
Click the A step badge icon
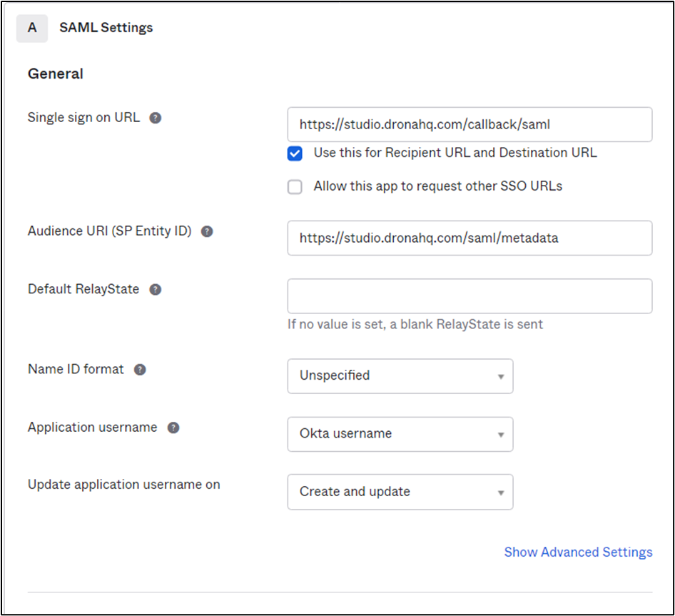coord(32,28)
